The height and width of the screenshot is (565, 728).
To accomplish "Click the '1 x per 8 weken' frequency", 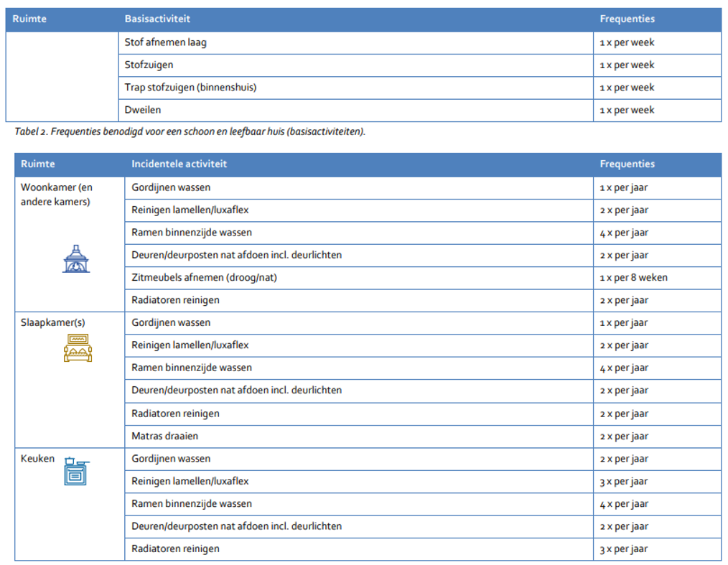I will tap(633, 277).
